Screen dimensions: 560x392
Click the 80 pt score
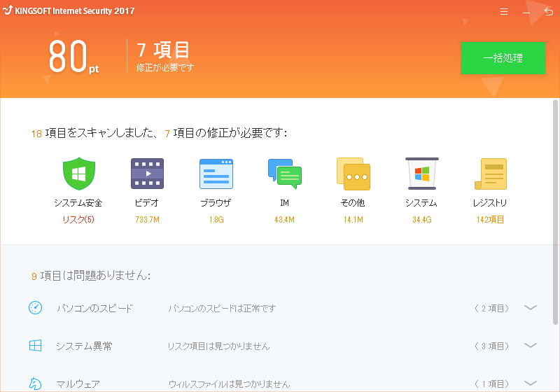click(x=73, y=56)
